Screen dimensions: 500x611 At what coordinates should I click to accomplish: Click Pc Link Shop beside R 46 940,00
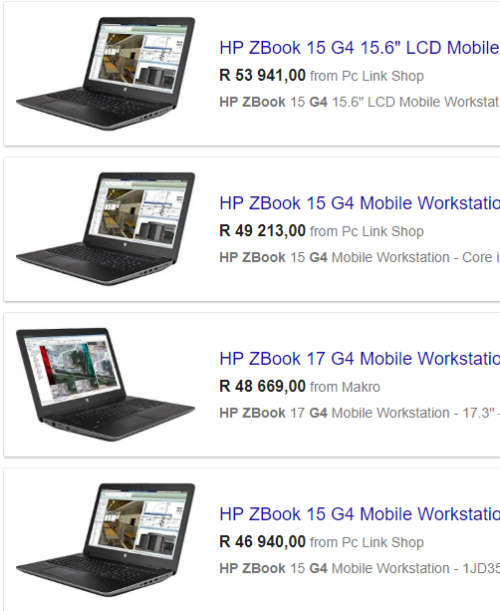point(383,542)
